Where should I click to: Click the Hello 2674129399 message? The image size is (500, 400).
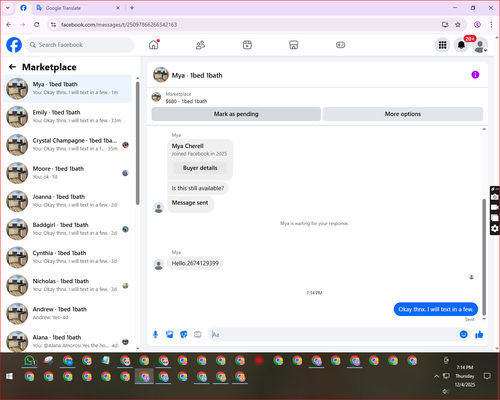[x=195, y=263]
